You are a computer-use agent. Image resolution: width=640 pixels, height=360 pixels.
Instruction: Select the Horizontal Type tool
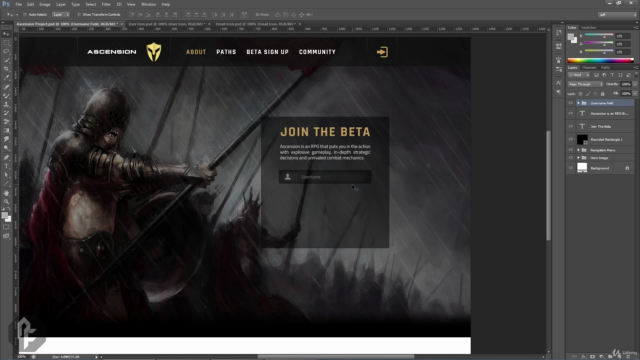[6, 166]
